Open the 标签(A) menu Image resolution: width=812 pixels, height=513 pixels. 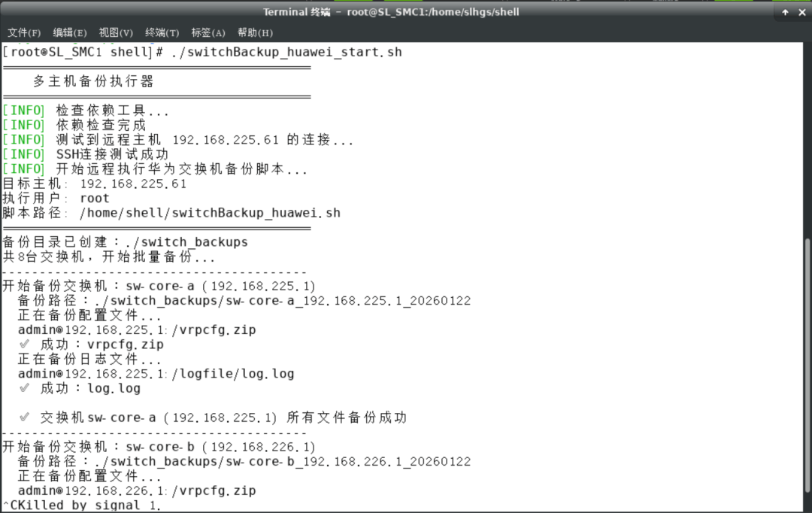pos(208,33)
